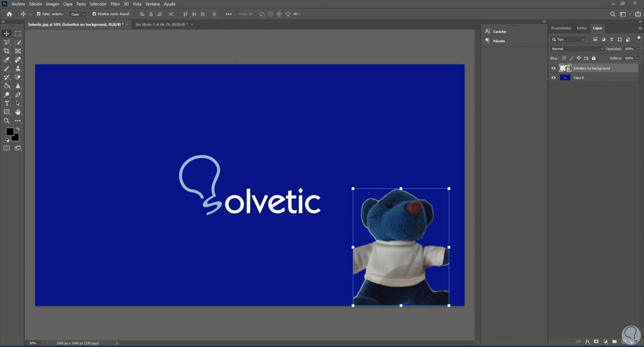Reset default foreground and background colors
644x347 pixels.
[7, 140]
